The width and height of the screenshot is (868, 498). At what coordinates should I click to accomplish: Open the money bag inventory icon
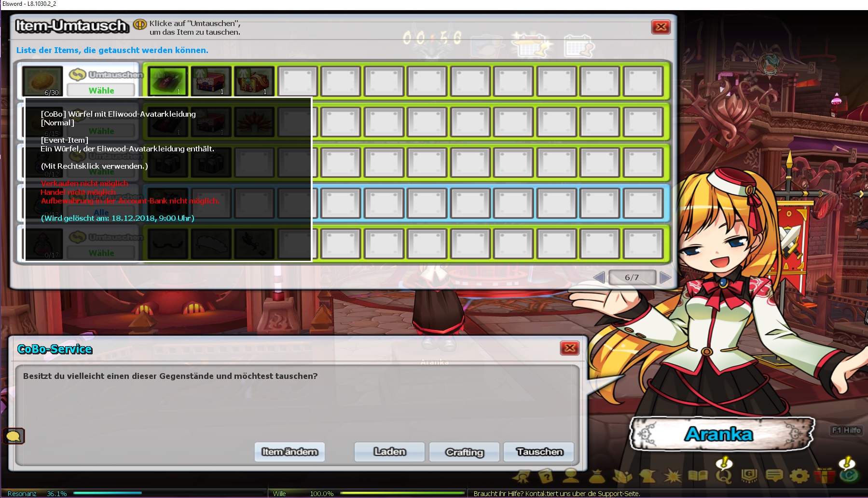point(597,476)
